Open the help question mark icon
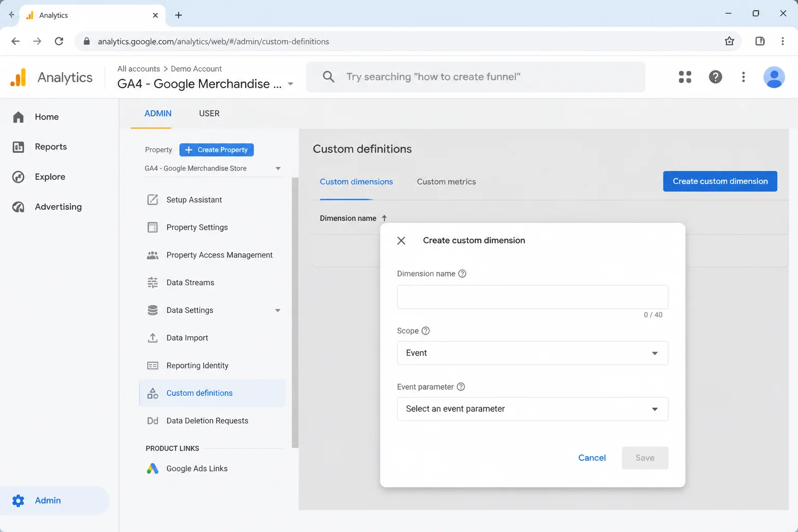 (x=715, y=77)
